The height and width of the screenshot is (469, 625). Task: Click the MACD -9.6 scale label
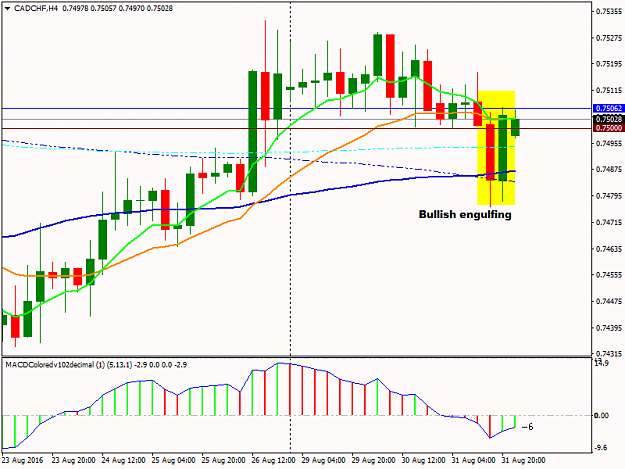click(x=601, y=448)
